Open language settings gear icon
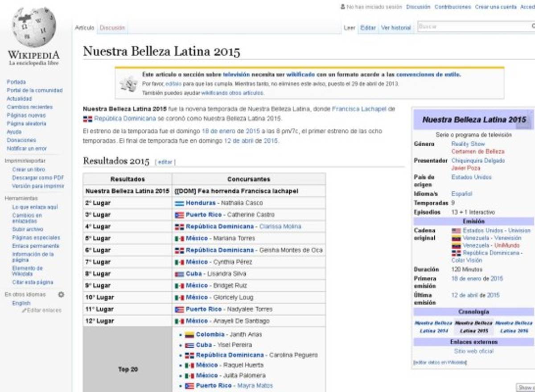Viewport: 535px width, 392px height. pos(61,295)
